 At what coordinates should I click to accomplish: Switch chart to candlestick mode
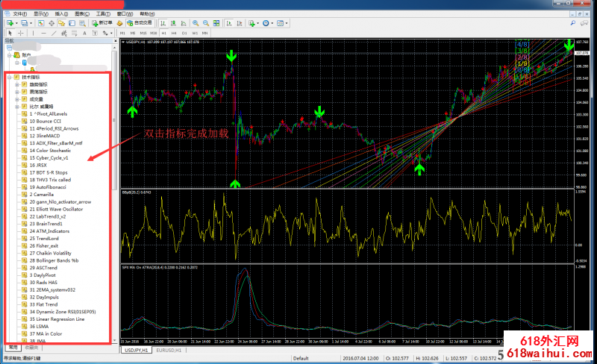coord(173,23)
